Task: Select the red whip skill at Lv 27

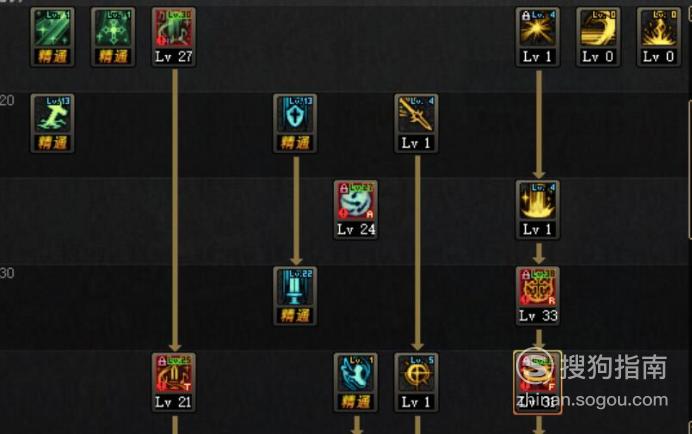Action: point(173,37)
